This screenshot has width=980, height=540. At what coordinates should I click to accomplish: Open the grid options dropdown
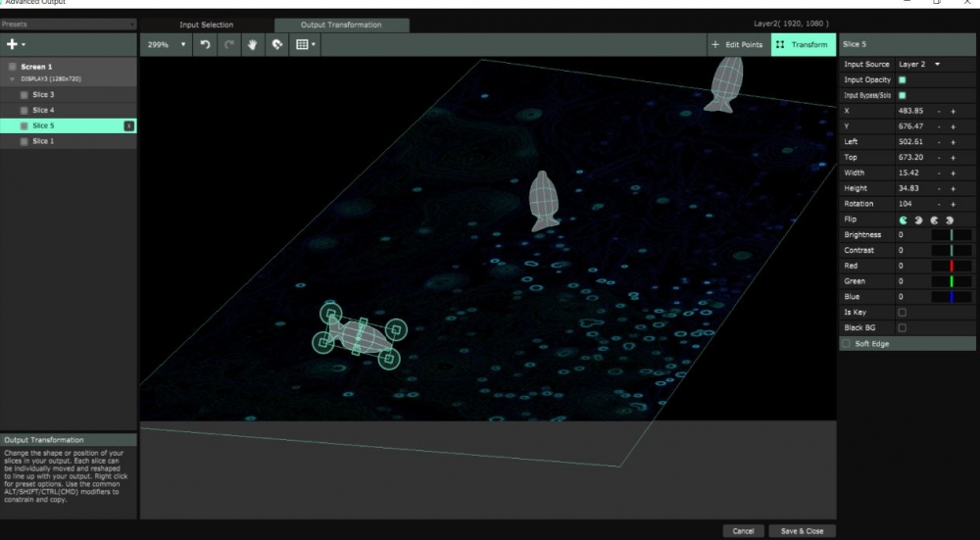(x=306, y=45)
